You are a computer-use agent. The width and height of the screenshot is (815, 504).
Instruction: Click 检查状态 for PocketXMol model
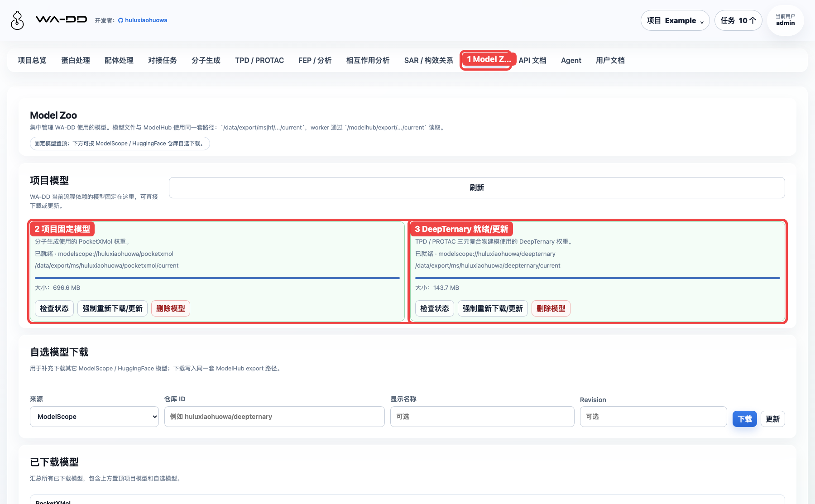pos(54,308)
